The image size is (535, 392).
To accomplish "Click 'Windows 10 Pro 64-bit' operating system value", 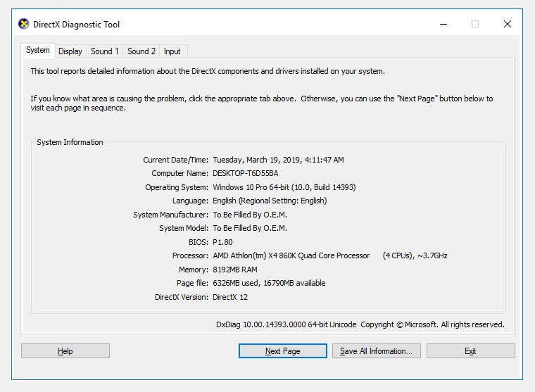I will (x=251, y=187).
